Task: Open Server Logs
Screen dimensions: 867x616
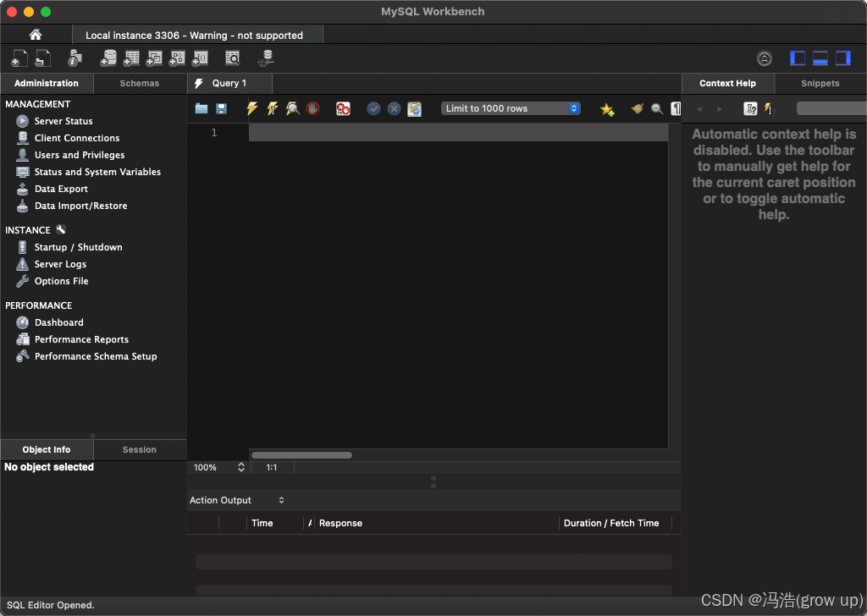Action: click(60, 264)
